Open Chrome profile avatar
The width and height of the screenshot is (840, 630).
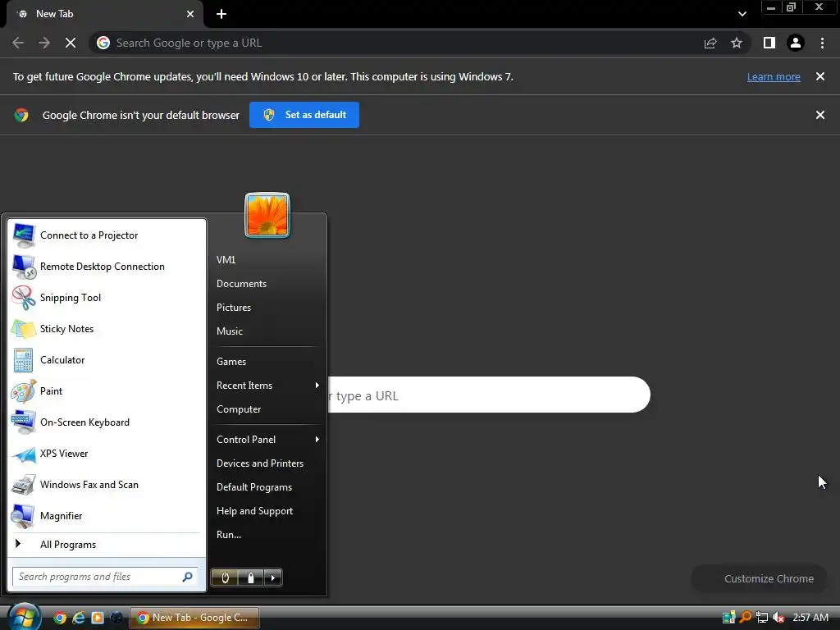pos(796,43)
